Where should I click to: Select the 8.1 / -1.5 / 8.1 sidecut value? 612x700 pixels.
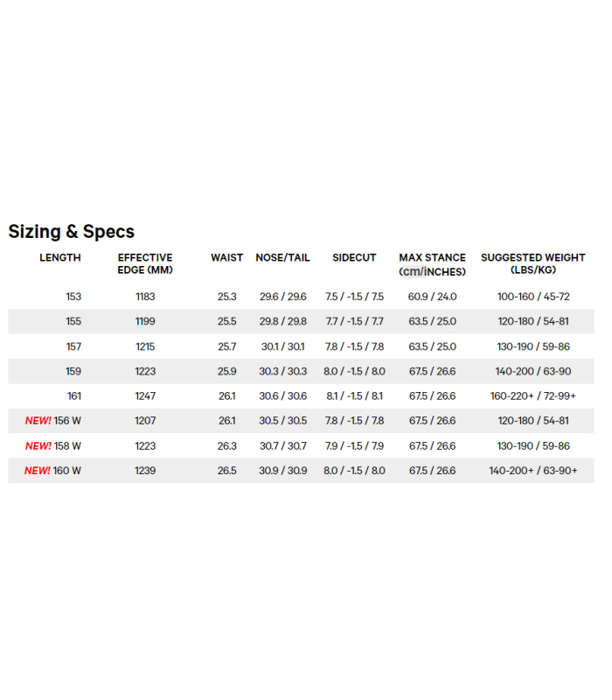pos(354,396)
